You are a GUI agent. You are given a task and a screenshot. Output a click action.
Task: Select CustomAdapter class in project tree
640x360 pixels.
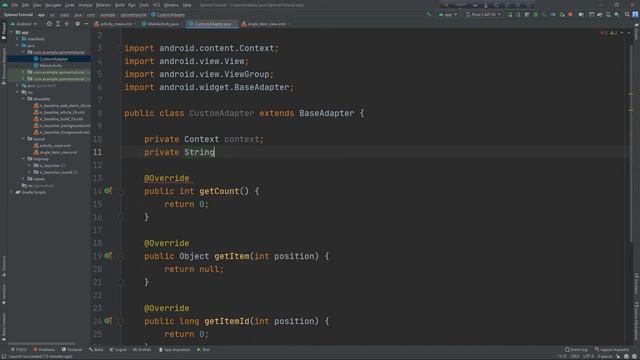(53, 59)
